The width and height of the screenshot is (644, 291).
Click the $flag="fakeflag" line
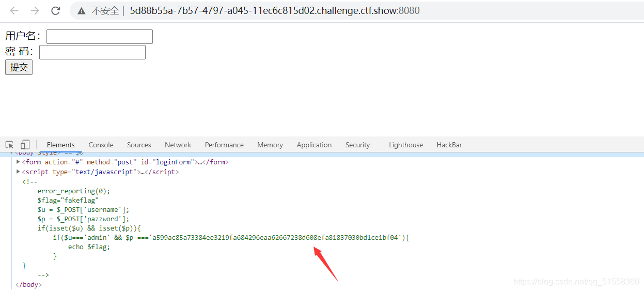point(68,200)
